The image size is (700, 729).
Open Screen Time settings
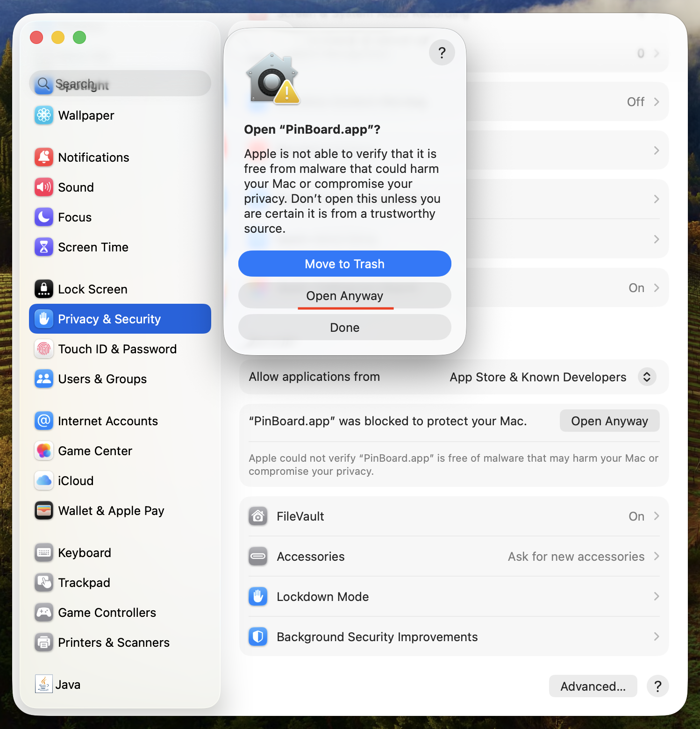tap(93, 247)
